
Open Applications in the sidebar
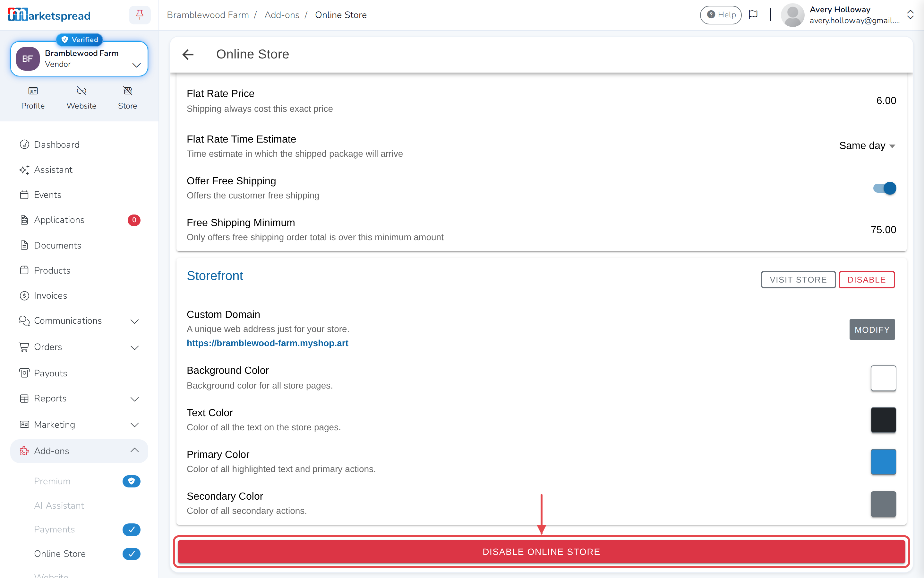[80, 220]
